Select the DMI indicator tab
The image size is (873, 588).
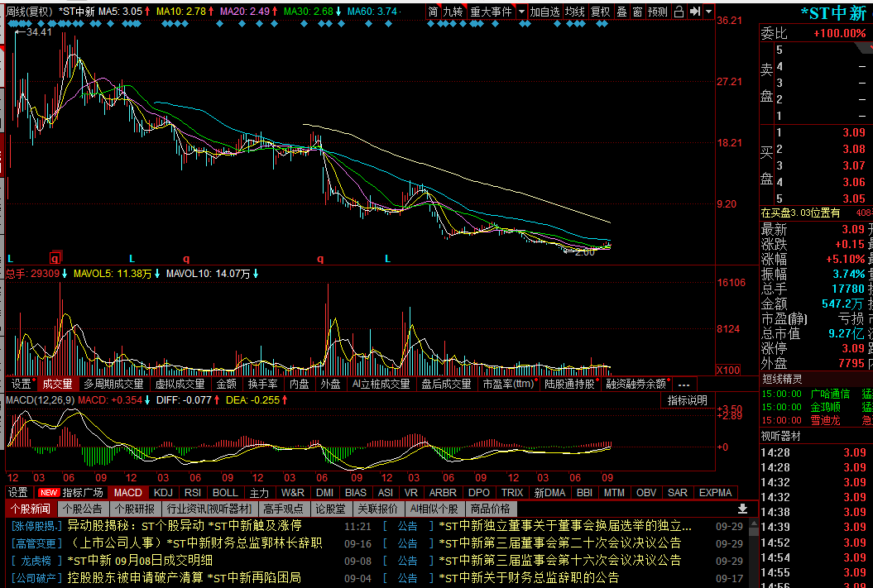click(x=324, y=492)
